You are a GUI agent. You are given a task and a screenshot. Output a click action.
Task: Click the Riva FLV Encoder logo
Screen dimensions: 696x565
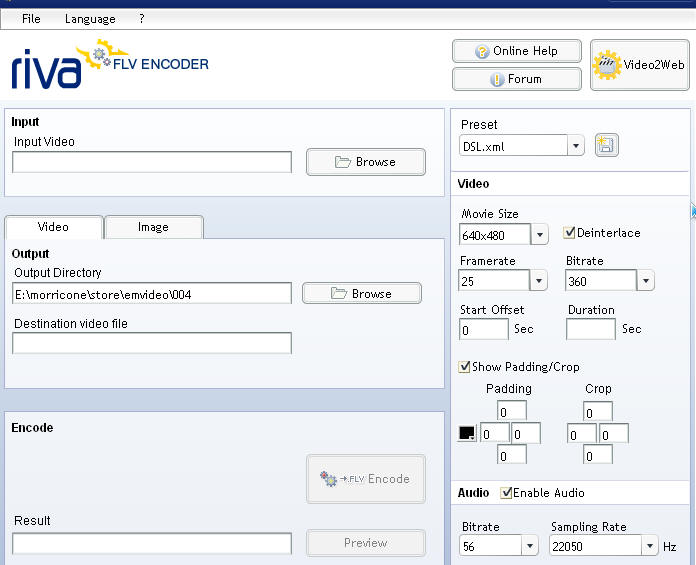coord(110,64)
